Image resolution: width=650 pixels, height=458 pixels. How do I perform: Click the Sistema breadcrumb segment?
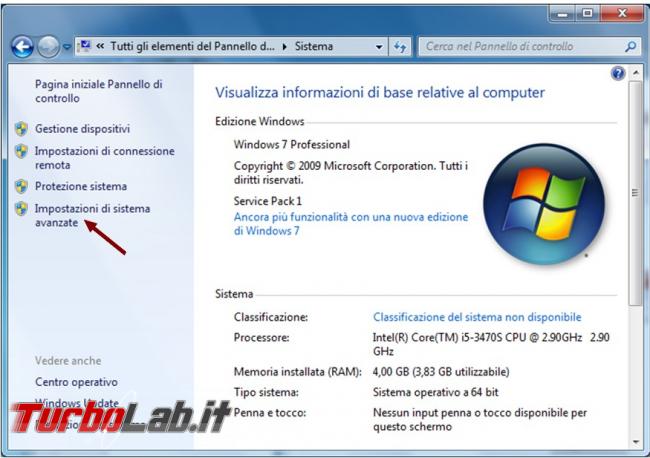tap(314, 46)
